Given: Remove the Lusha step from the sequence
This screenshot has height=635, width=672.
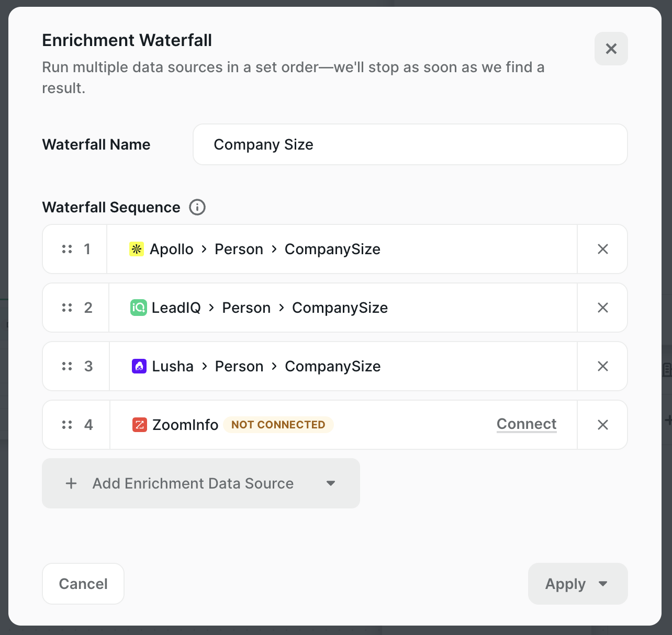Looking at the screenshot, I should [602, 366].
